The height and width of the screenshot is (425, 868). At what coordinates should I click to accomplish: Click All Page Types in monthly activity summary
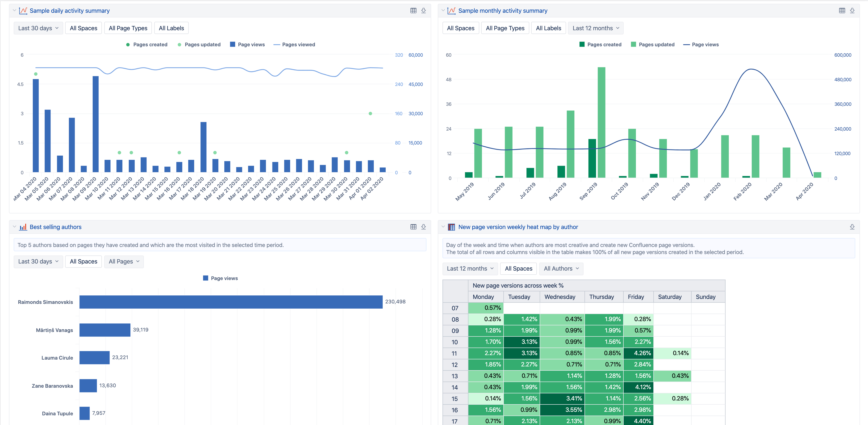(505, 28)
